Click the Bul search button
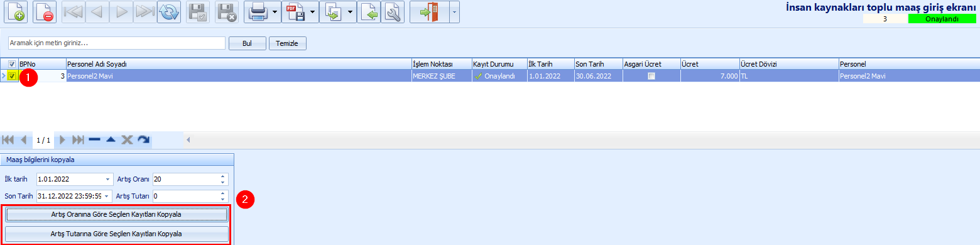 coord(247,43)
